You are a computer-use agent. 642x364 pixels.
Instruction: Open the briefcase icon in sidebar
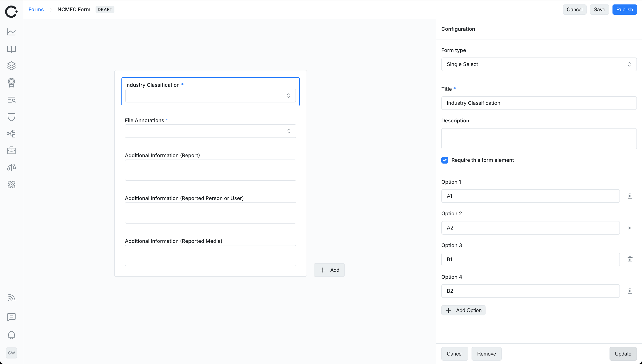click(x=11, y=151)
